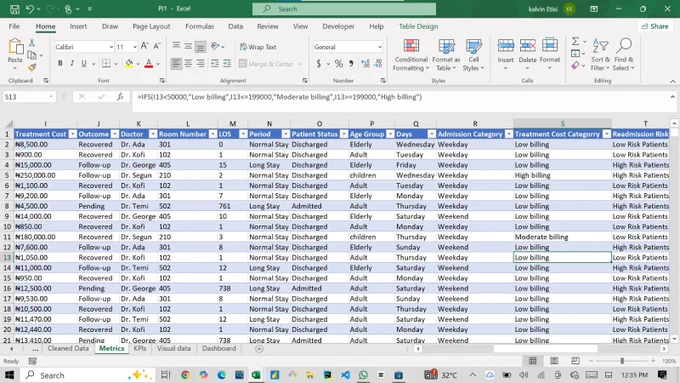The height and width of the screenshot is (383, 680).
Task: Decrease font size with the smaller A icon
Action: coord(157,46)
